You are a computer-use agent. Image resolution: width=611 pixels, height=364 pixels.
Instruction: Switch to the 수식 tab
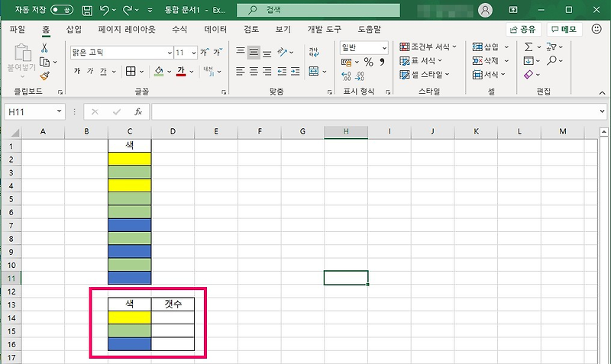click(x=179, y=29)
